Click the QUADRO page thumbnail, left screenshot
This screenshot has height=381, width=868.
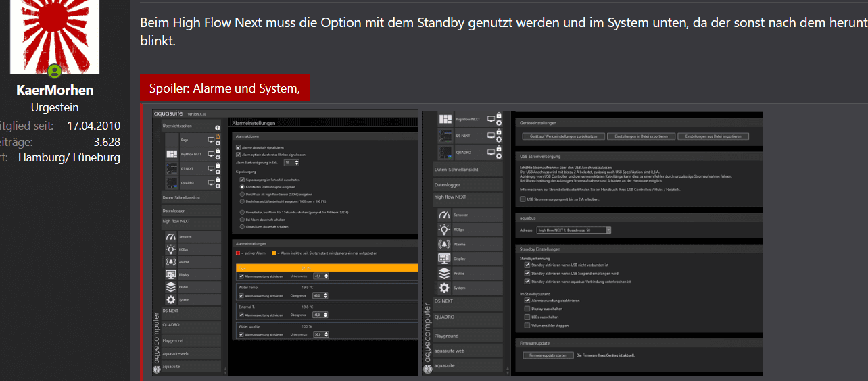coord(172,183)
